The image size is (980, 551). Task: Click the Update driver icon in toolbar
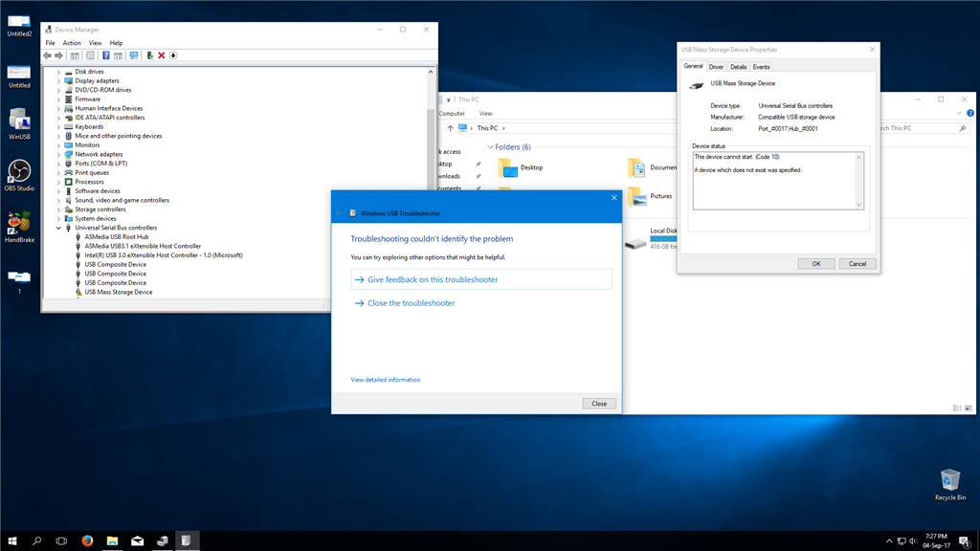(150, 55)
